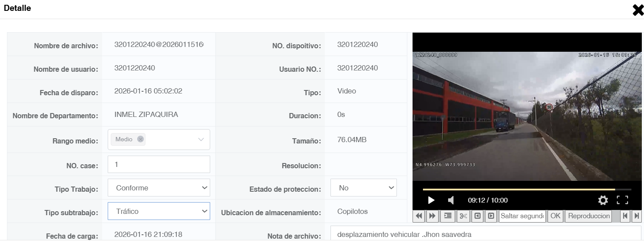The height and width of the screenshot is (243, 644).
Task: Open video settings gear icon
Action: (603, 200)
